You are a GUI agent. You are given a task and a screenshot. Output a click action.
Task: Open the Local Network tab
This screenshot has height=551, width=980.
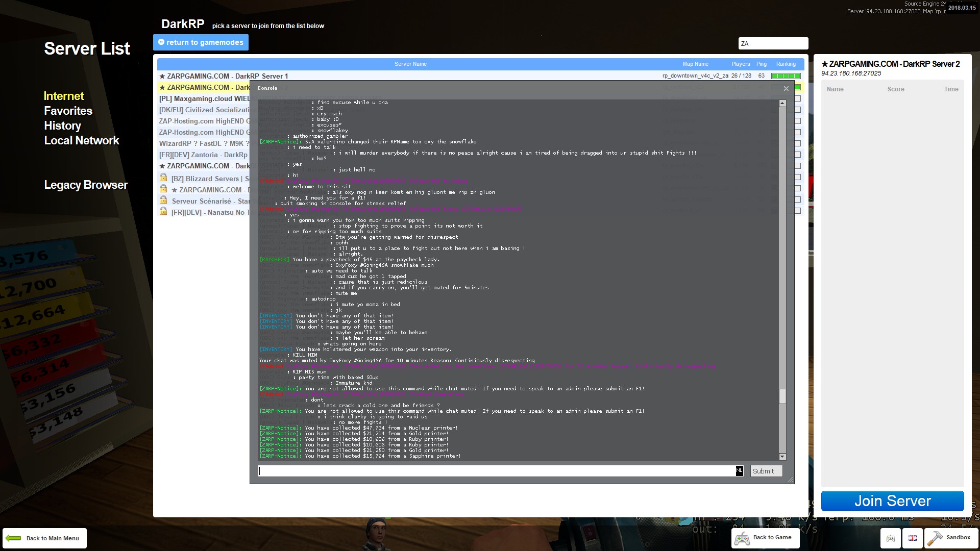[81, 140]
